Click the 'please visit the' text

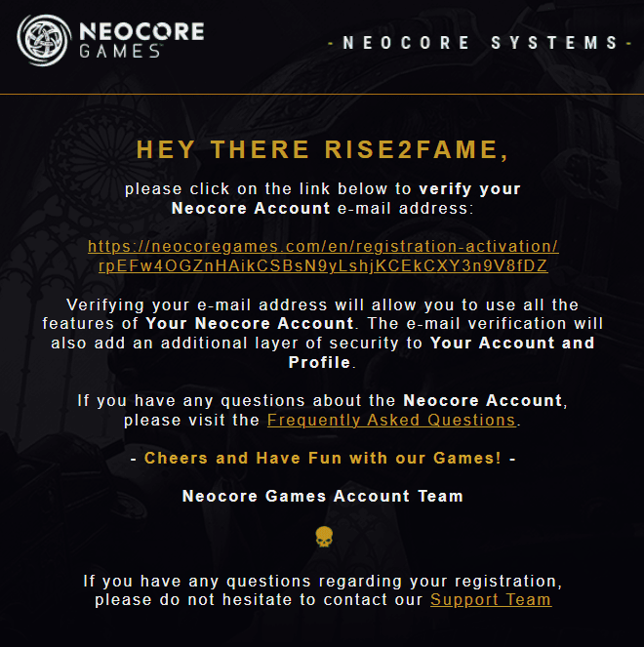pyautogui.click(x=193, y=420)
